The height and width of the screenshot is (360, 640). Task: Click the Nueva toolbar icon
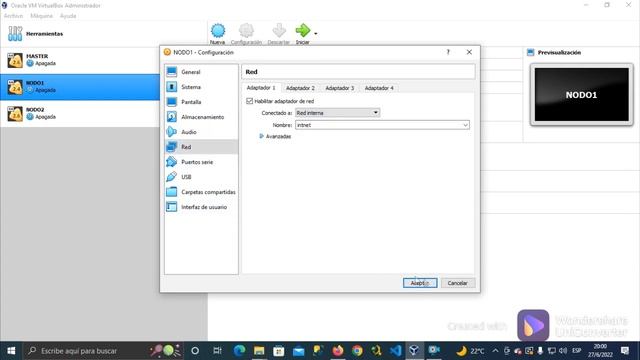(218, 31)
